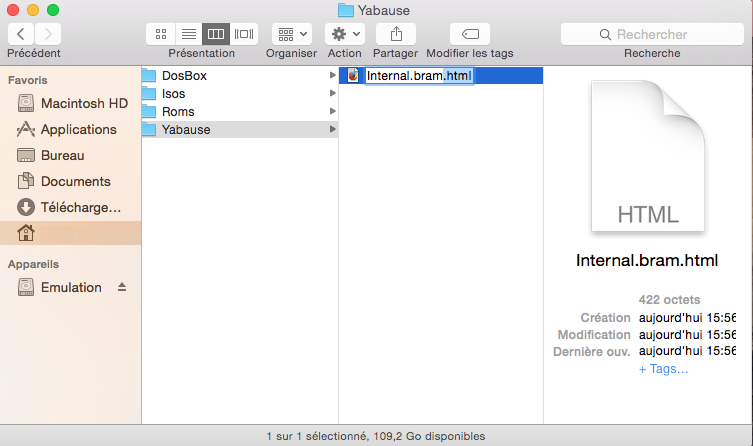Switch to list view
This screenshot has width=753, height=446.
coord(189,34)
